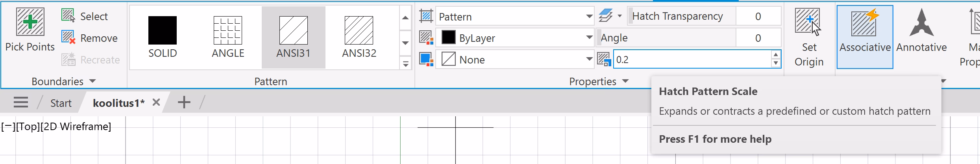Switch to the Start tab
The height and width of the screenshot is (164, 980).
coord(61,103)
